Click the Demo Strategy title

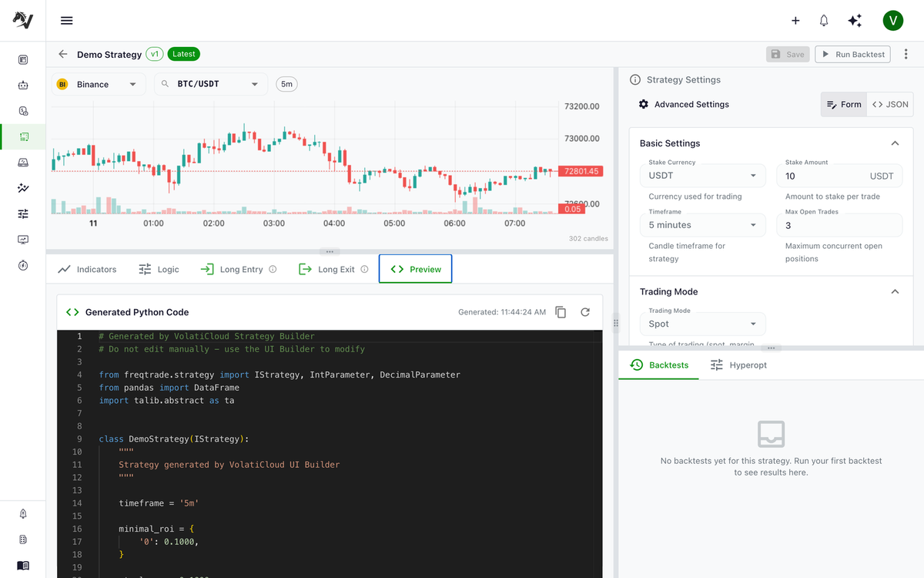[x=109, y=54]
